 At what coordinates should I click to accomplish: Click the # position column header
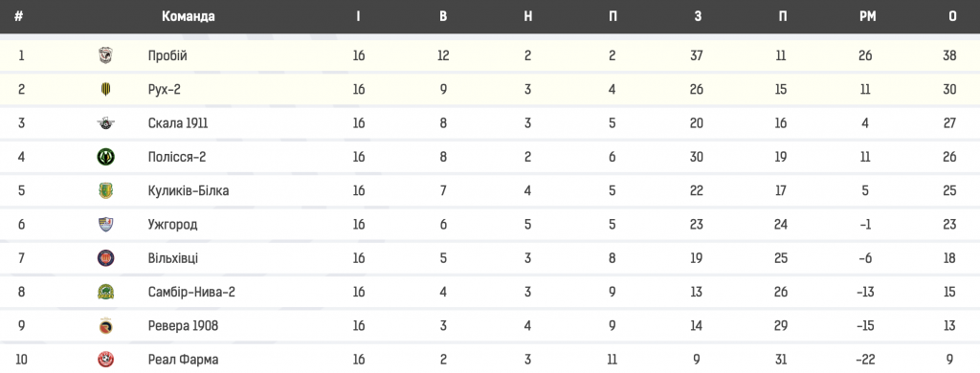click(19, 17)
